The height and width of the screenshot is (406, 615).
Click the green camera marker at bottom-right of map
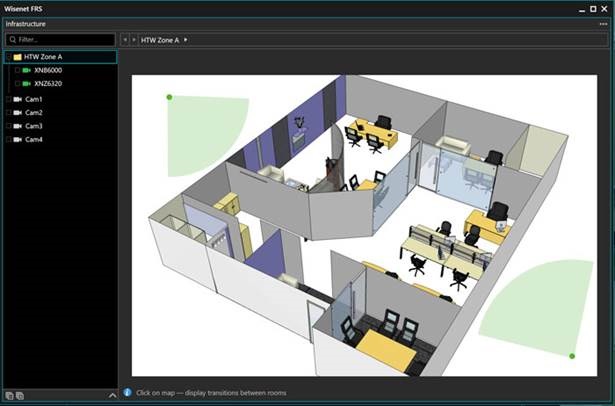pos(572,356)
